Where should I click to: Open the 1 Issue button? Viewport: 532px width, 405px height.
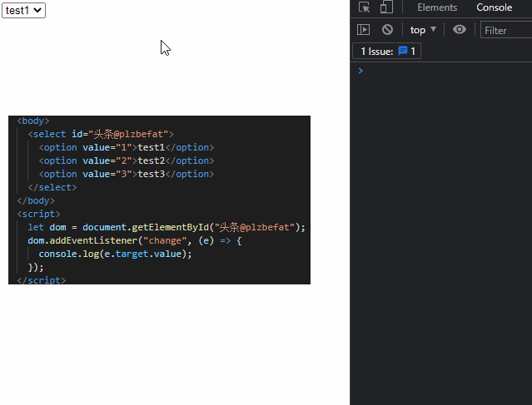[x=387, y=52]
